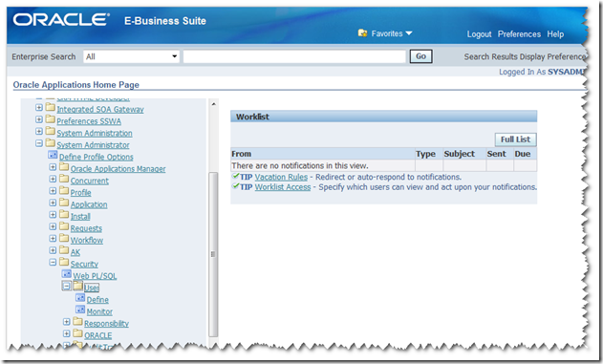
Task: Open the Web PL/SQL link
Action: [95, 276]
